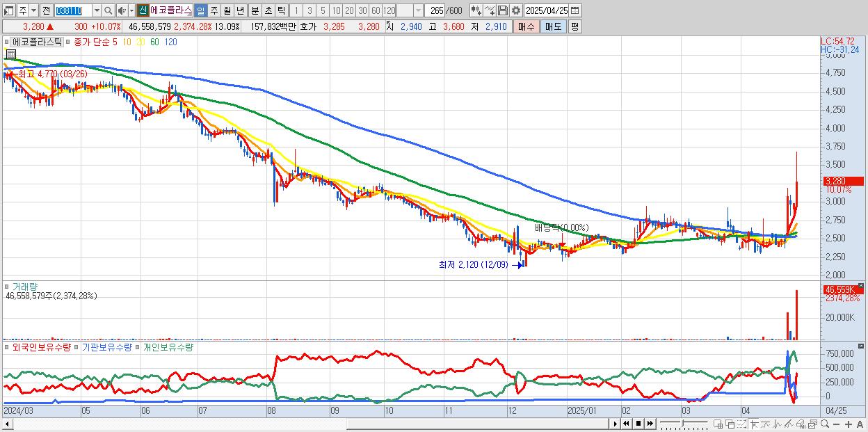The width and height of the screenshot is (868, 432).
Task: Click the fast-forward double-arrow replay button
Action: (650, 424)
